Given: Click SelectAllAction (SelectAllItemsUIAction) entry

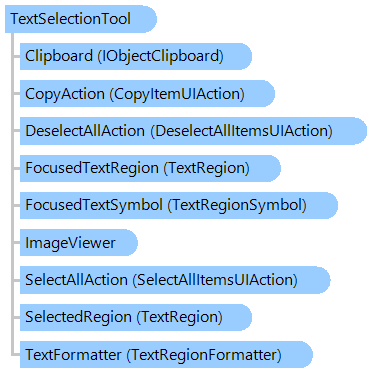Looking at the screenshot, I should click(175, 280).
